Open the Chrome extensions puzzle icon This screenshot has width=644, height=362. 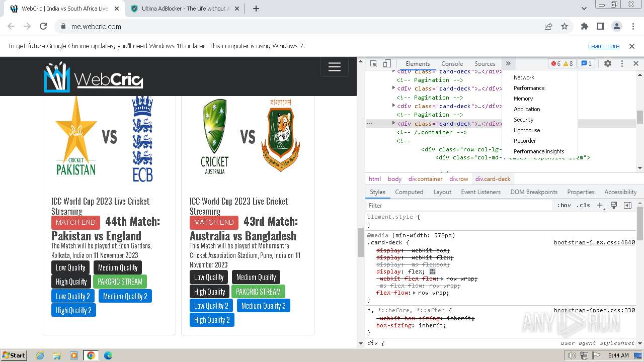tap(584, 27)
